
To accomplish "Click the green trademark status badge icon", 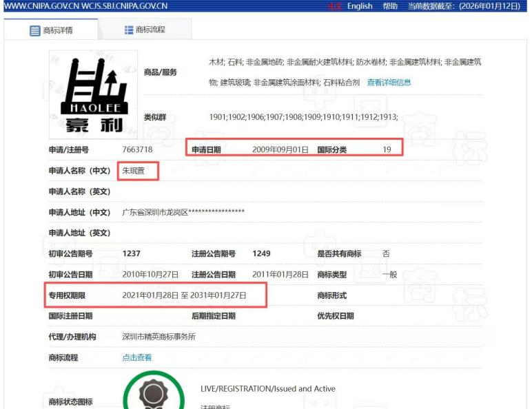I will [153, 392].
